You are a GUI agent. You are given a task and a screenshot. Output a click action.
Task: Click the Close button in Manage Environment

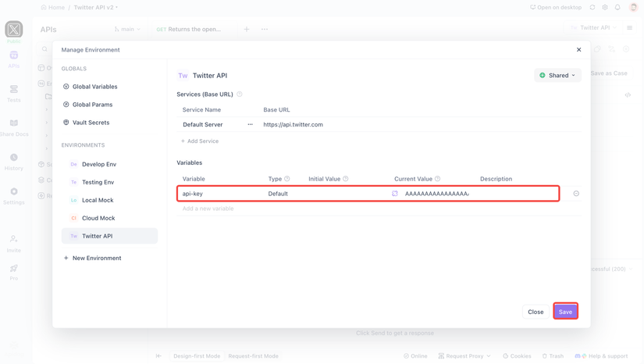click(x=535, y=312)
